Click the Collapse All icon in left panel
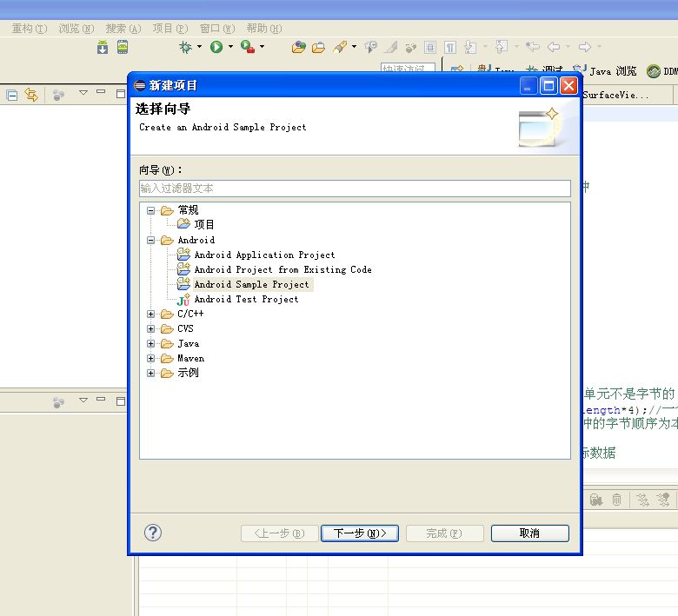This screenshot has height=616, width=678. pos(12,95)
